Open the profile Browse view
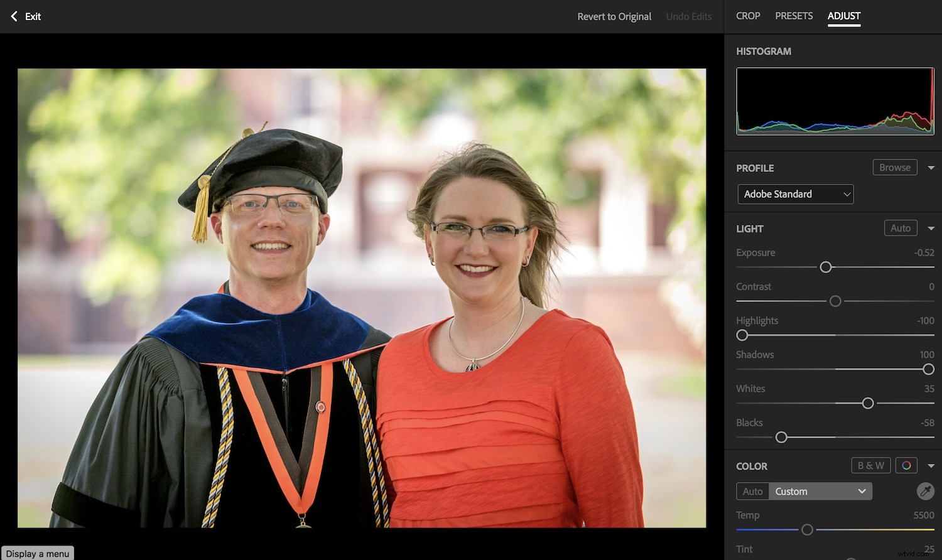The image size is (942, 560). tap(894, 167)
